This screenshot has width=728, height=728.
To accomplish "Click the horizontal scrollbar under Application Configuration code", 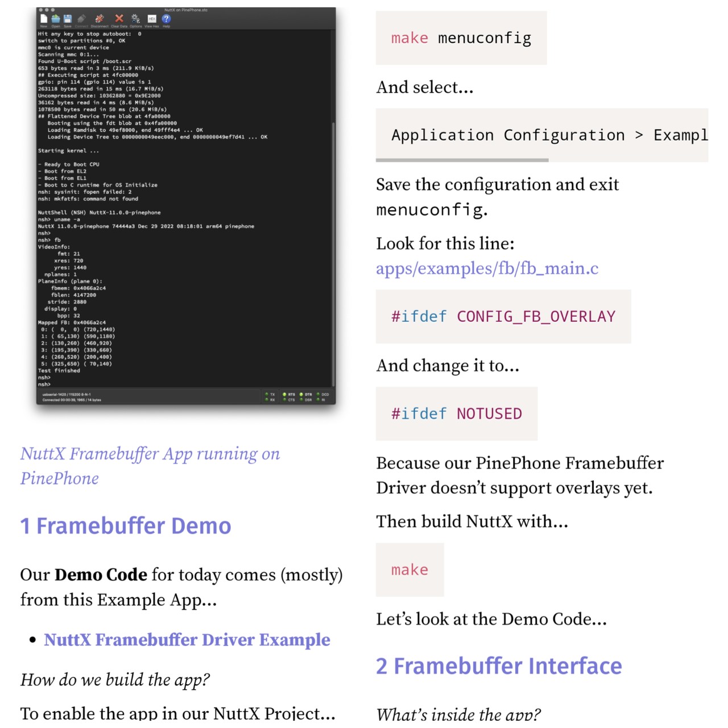I will [x=462, y=160].
